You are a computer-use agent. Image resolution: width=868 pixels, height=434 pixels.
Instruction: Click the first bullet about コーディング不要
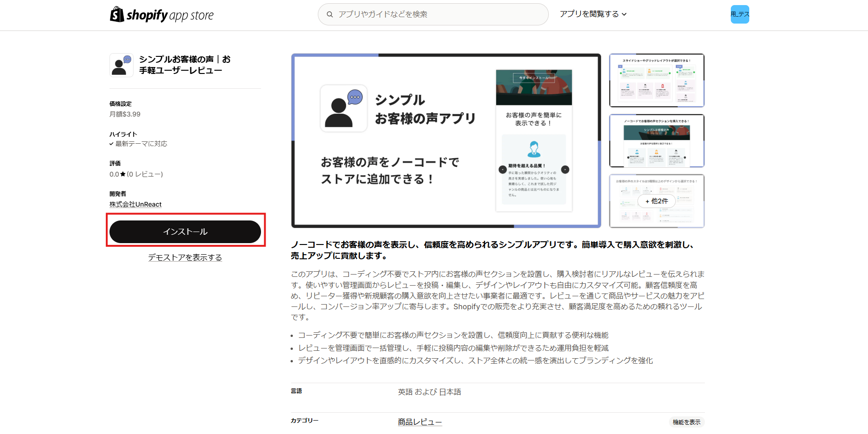pos(453,335)
